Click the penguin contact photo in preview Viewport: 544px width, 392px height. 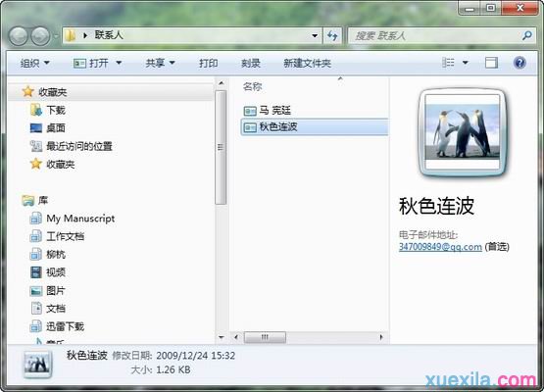(x=463, y=132)
